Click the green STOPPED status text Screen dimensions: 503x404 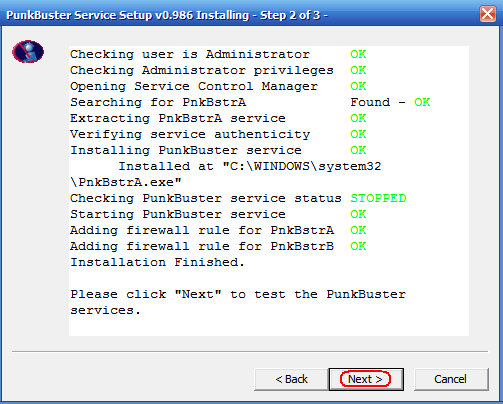(x=378, y=198)
